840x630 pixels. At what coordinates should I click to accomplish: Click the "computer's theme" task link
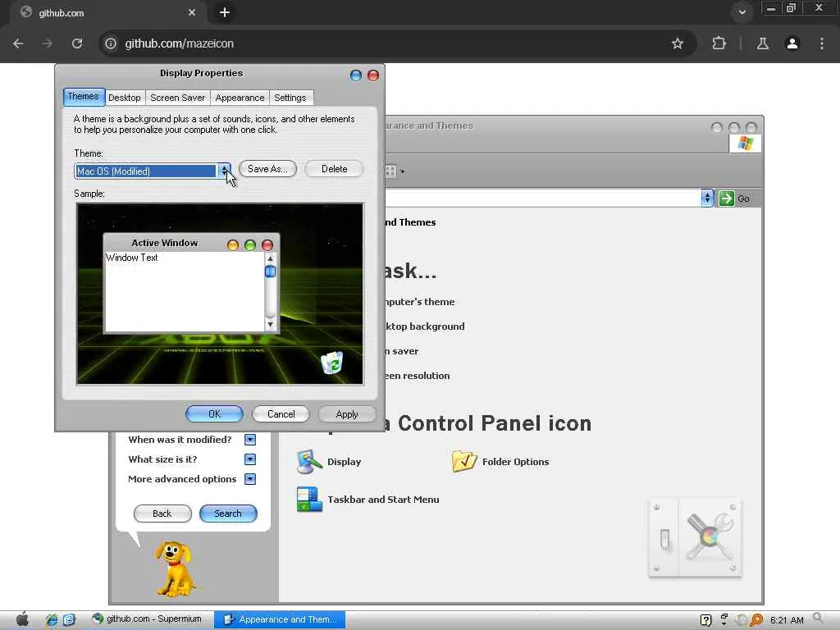click(420, 302)
